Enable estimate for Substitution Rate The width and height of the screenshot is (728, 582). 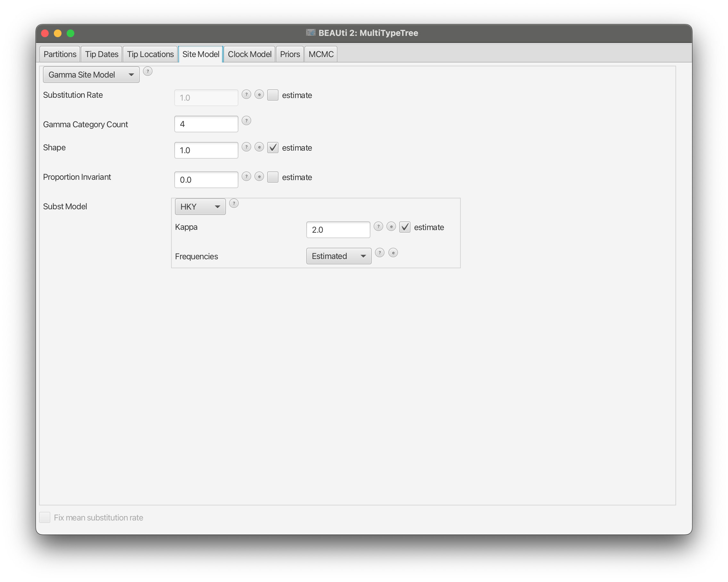click(x=272, y=95)
